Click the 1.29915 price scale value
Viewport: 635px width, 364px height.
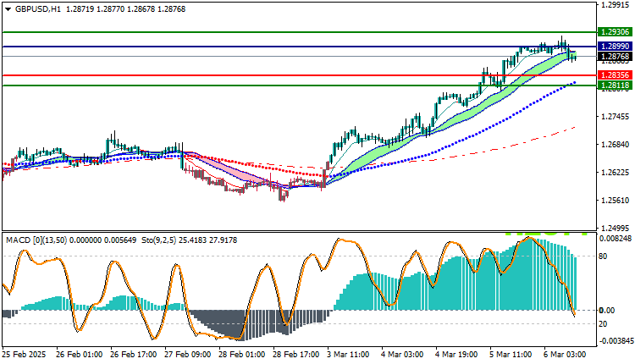click(x=616, y=5)
